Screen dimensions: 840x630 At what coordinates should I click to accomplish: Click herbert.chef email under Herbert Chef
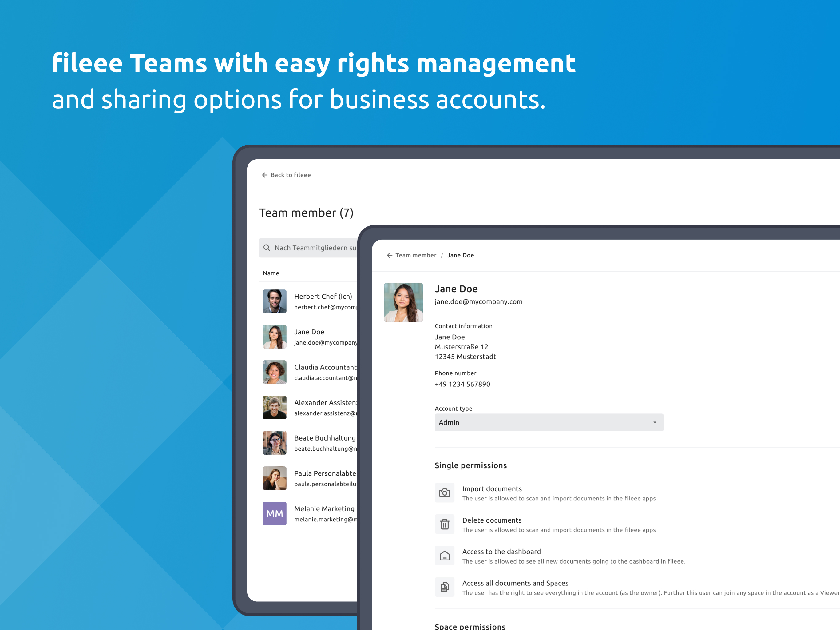tap(325, 307)
